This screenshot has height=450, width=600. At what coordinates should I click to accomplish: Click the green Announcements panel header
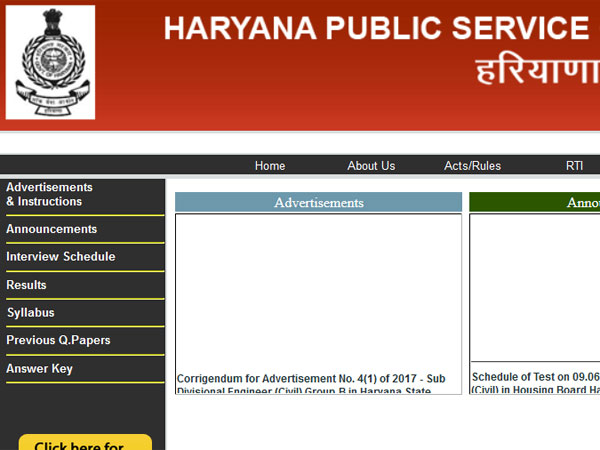(534, 203)
